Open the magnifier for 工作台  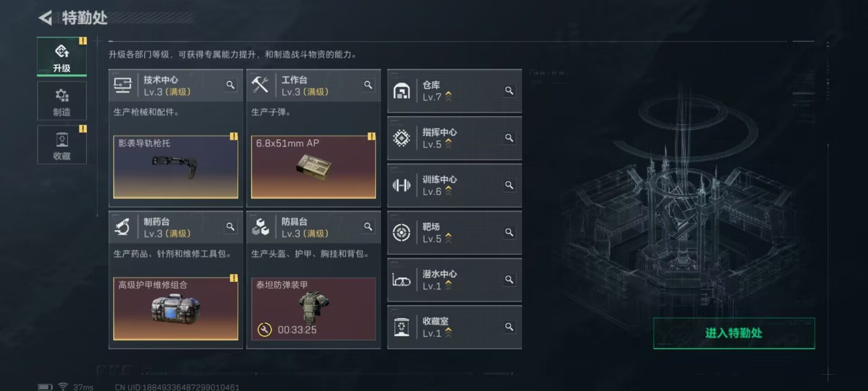coord(368,85)
